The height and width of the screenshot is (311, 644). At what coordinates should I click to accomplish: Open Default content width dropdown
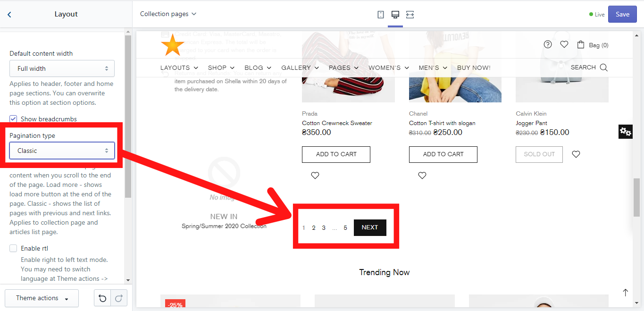point(62,68)
